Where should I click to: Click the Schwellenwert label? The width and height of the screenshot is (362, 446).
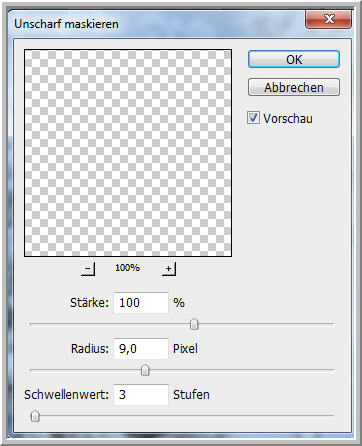click(x=67, y=395)
